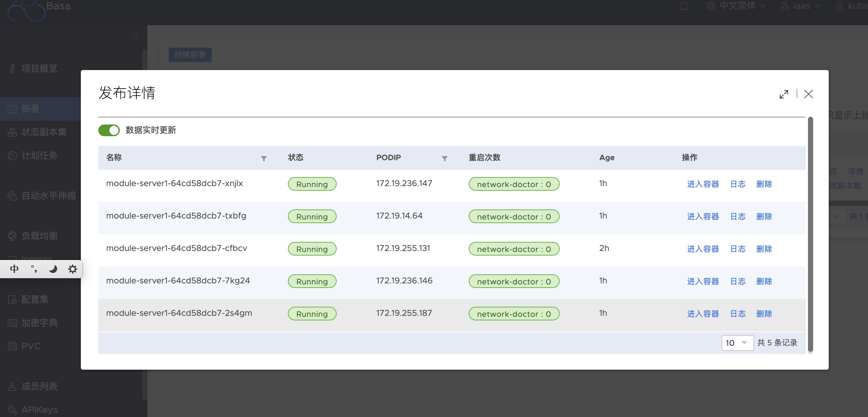Switch the 中 Chinese input mode

(x=14, y=269)
